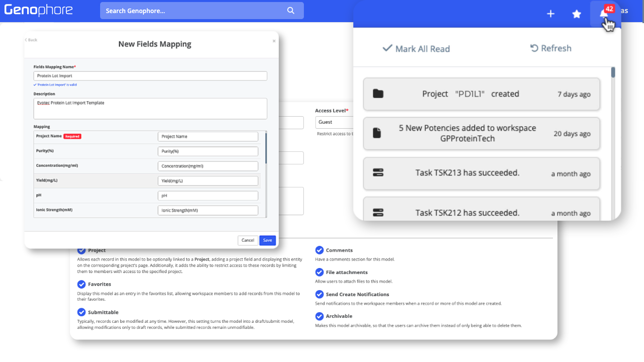Disable the Archivable checkbox

tap(319, 316)
